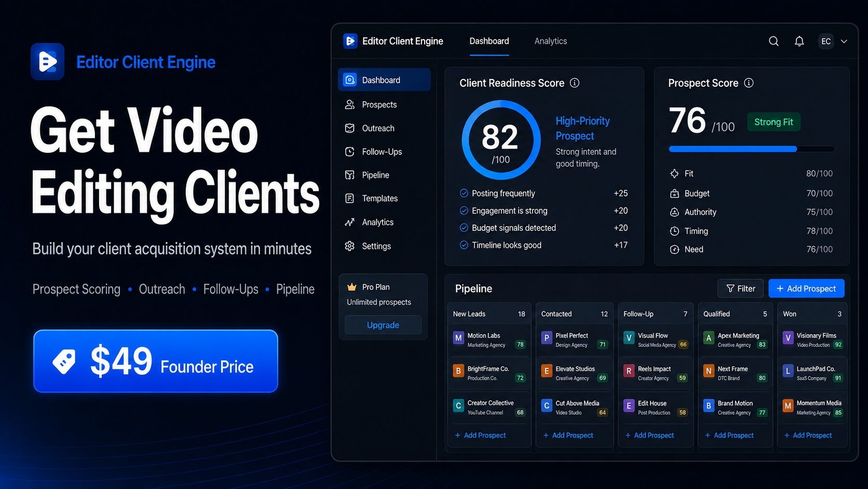This screenshot has width=868, height=489.
Task: Select the Qualified column header
Action: [735, 314]
